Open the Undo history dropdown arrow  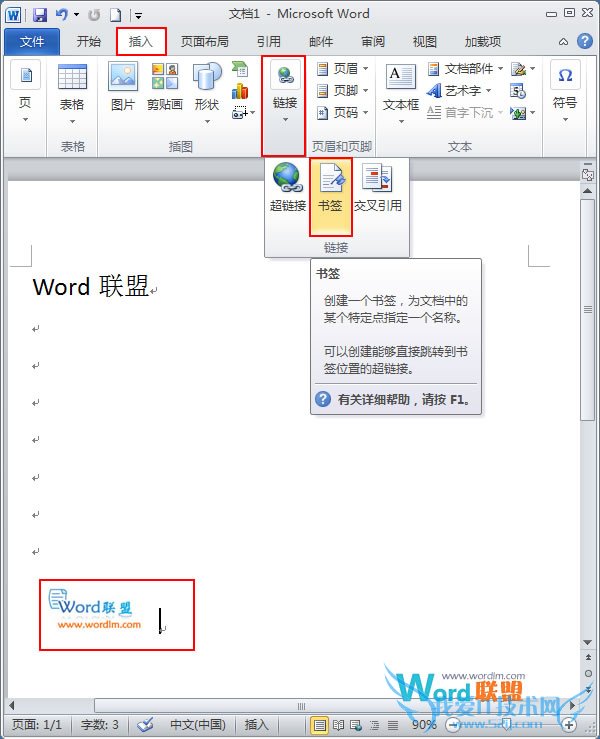[76, 15]
